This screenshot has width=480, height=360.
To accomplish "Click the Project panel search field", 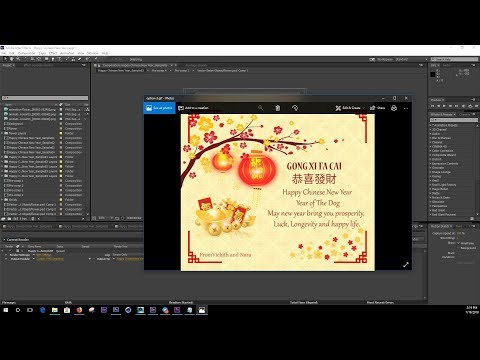I will [45, 98].
